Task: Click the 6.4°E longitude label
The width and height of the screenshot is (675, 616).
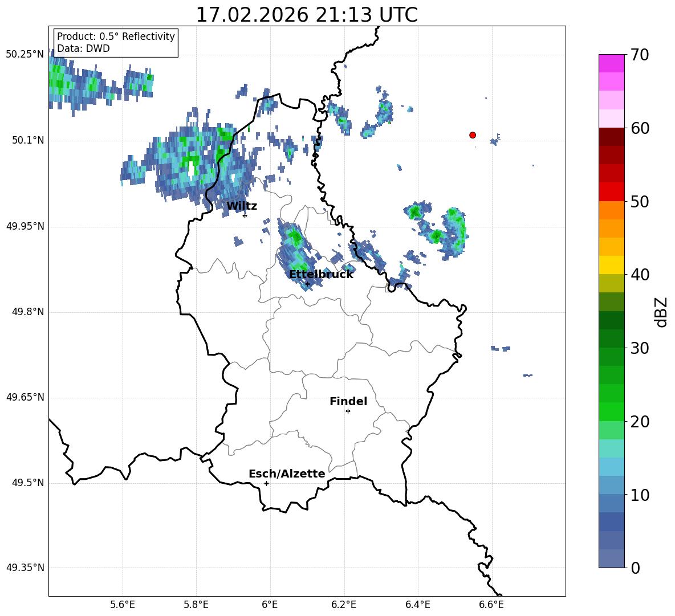Action: (417, 605)
